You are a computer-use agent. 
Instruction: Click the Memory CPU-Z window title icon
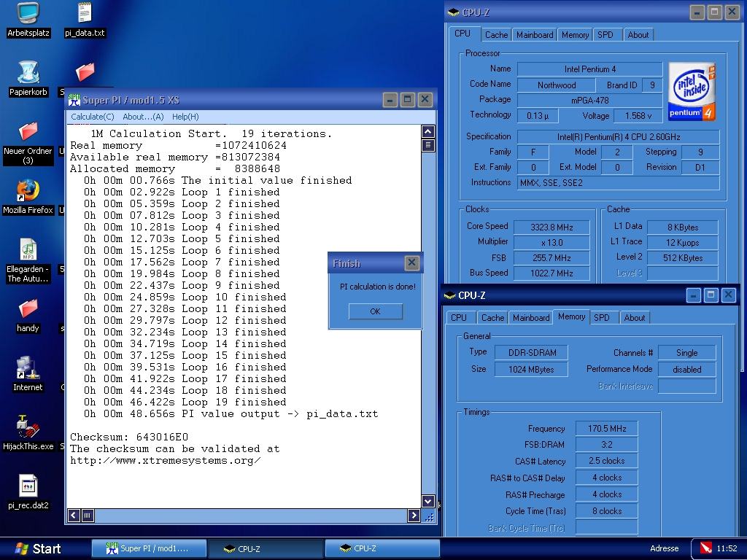click(449, 295)
